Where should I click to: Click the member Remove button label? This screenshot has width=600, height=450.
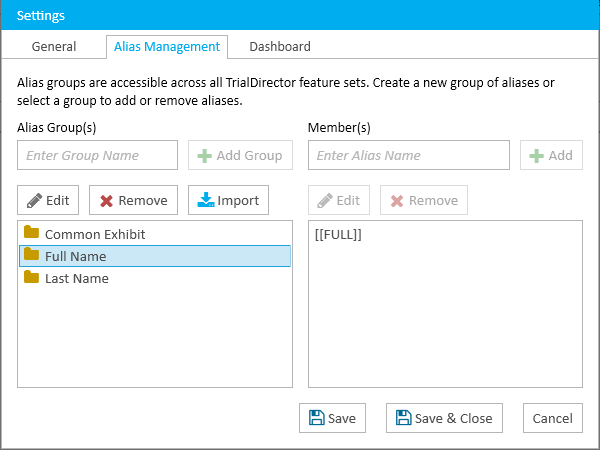[434, 201]
